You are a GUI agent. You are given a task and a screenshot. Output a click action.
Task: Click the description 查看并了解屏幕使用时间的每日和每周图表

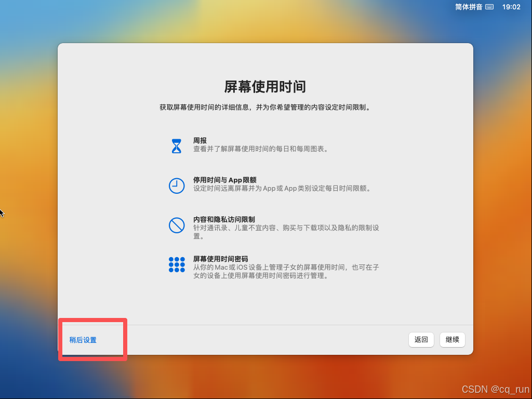click(x=261, y=149)
